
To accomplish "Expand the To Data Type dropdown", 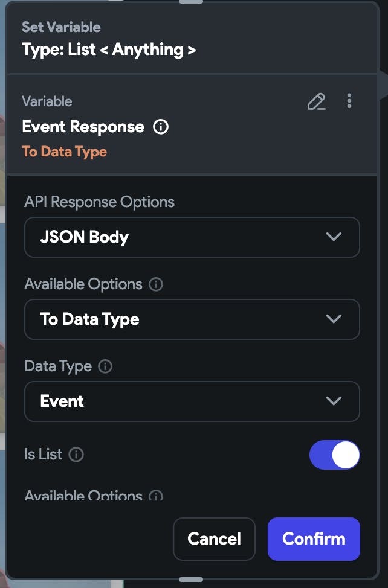I will [192, 319].
